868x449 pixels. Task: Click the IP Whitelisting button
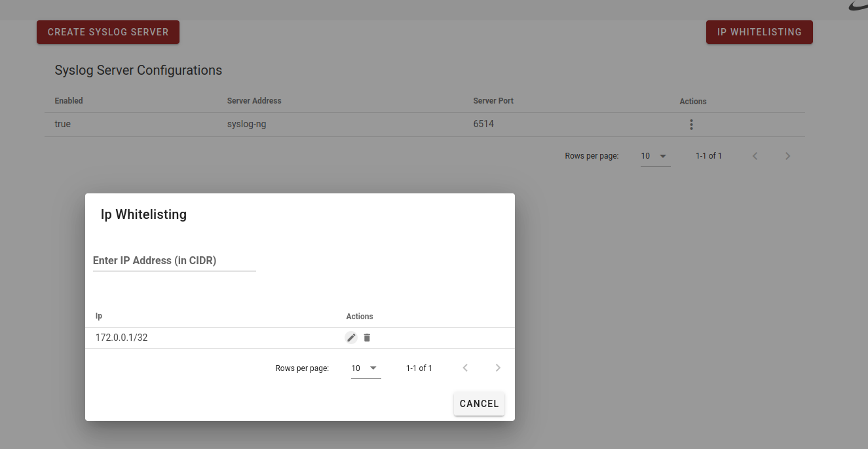point(759,32)
